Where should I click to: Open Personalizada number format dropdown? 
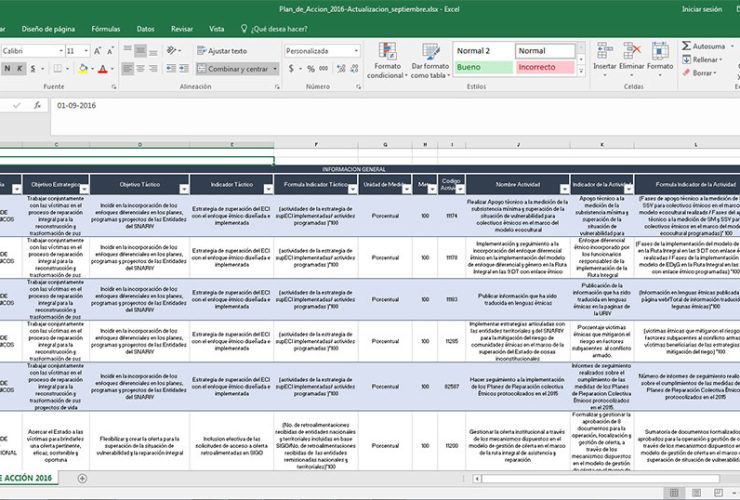(x=356, y=51)
